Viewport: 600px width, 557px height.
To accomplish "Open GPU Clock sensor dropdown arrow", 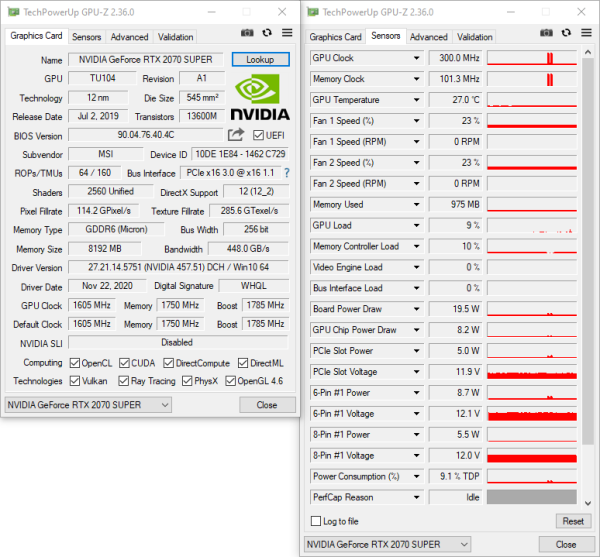I will tap(416, 58).
